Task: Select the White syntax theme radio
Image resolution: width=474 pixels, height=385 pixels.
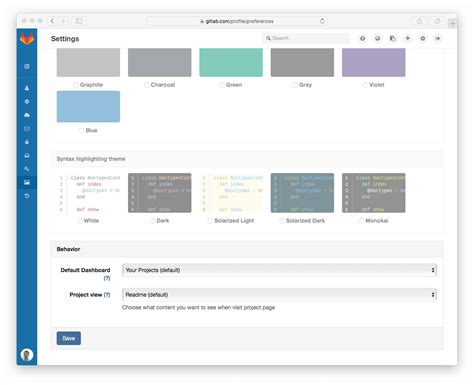Action: click(80, 221)
